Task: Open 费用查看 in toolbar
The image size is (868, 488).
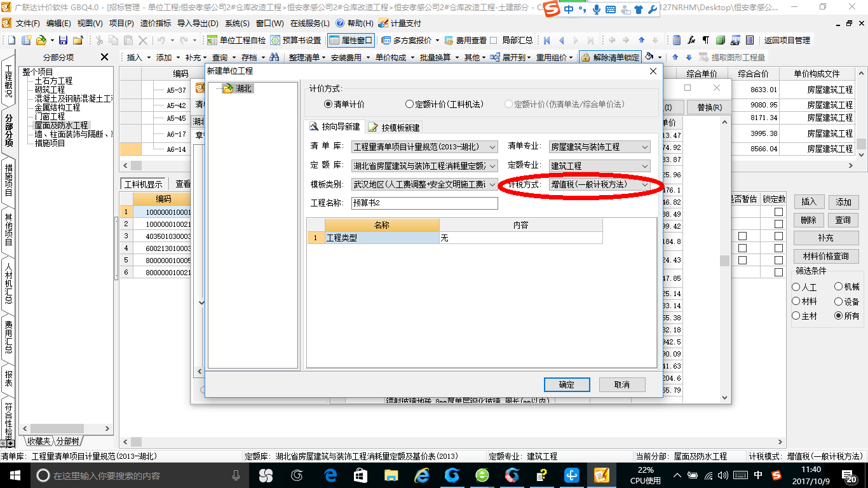Action: [465, 40]
